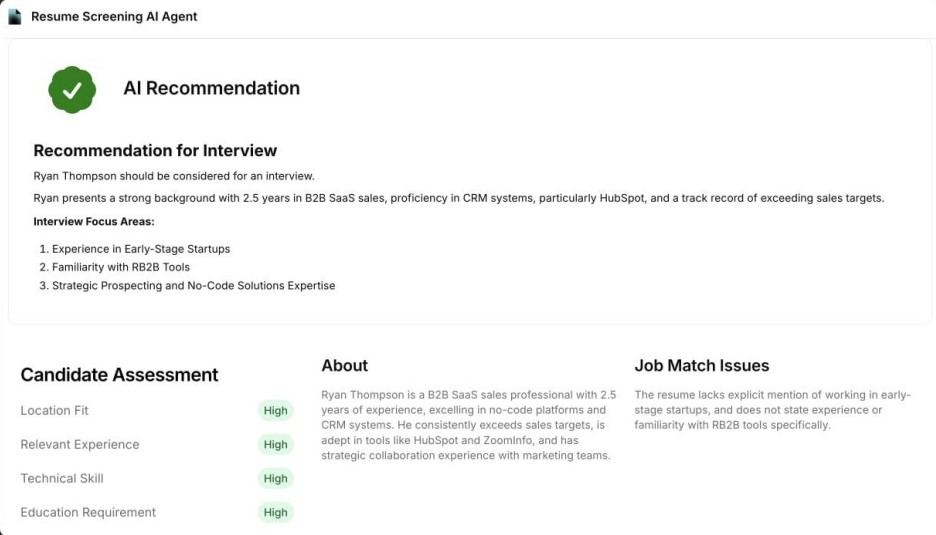Click the Recommendation for Interview heading

[x=155, y=150]
